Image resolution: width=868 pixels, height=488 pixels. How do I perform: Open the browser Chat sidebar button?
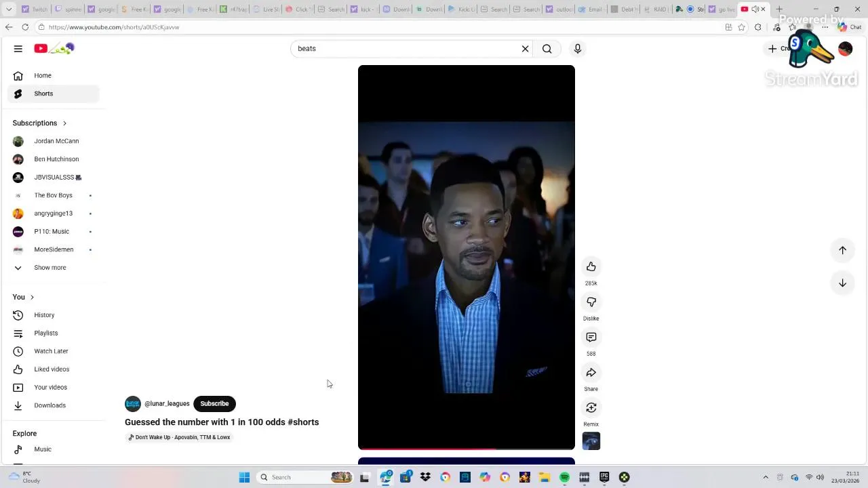point(850,27)
